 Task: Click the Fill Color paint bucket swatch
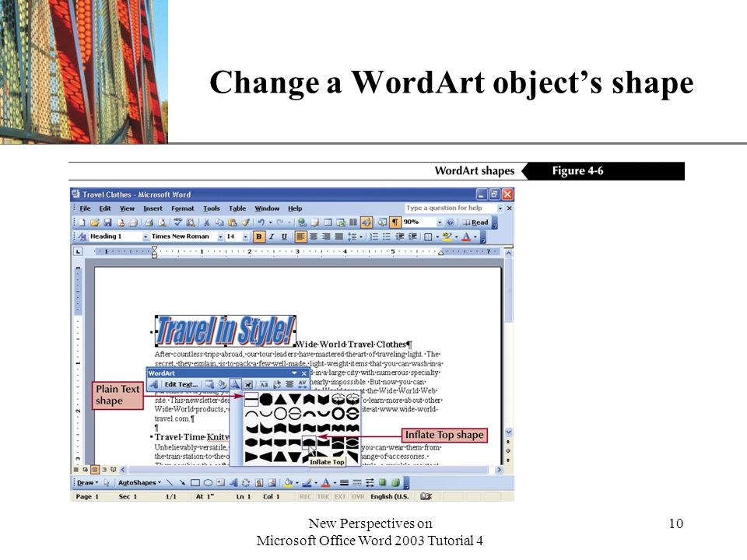(x=288, y=483)
